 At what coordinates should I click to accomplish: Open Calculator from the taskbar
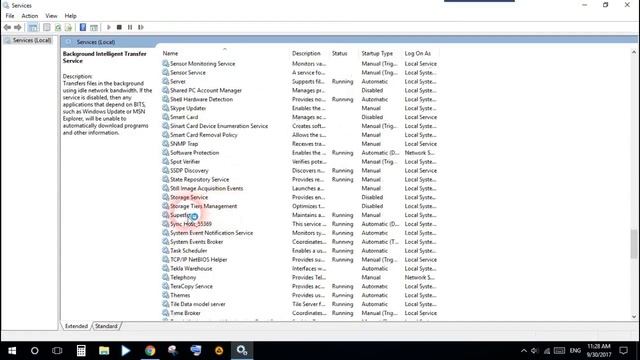(x=81, y=351)
